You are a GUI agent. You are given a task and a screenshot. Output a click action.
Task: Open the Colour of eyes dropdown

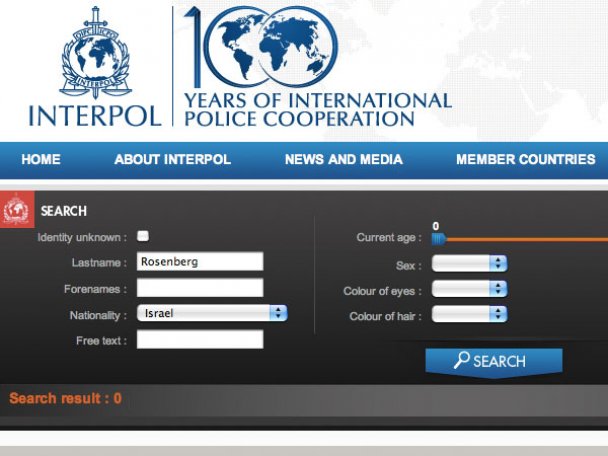(469, 289)
